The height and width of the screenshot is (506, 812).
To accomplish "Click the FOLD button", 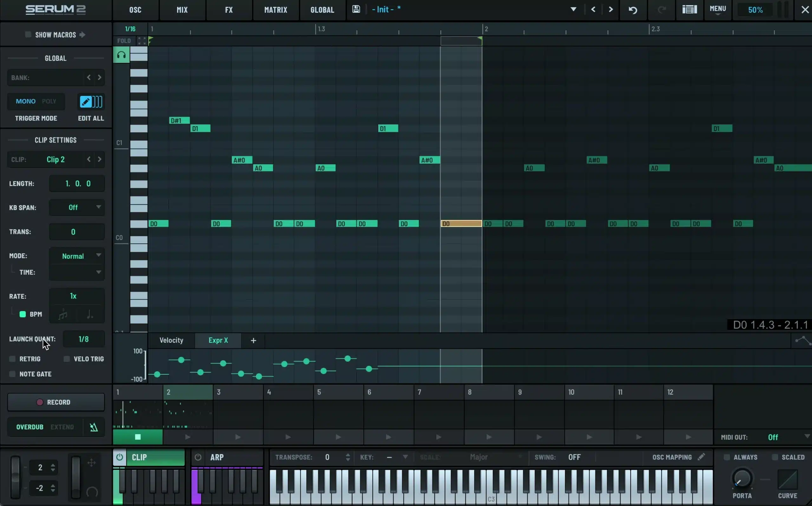I will click(124, 41).
